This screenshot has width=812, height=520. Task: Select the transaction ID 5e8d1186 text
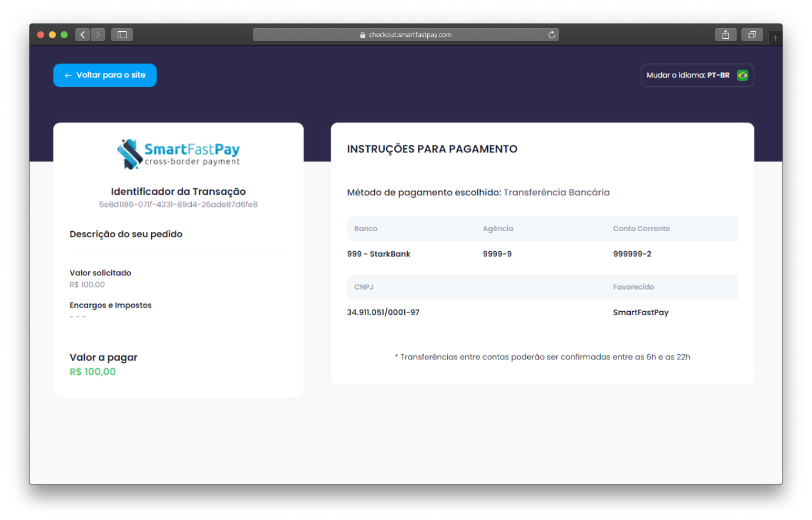pyautogui.click(x=178, y=205)
